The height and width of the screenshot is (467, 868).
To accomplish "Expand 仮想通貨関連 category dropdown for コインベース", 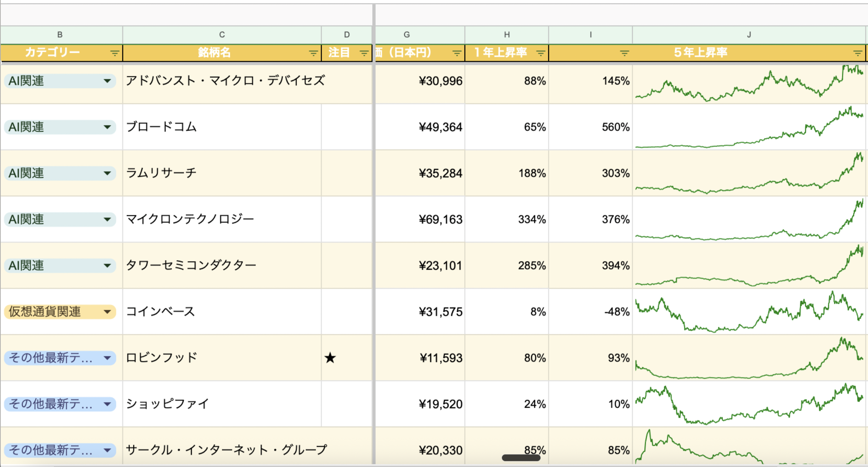I will coord(107,312).
